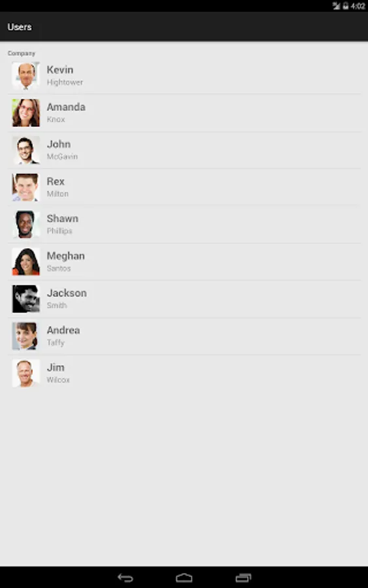Tap Shawn Phillips' profile photo
The image size is (368, 588).
click(26, 224)
